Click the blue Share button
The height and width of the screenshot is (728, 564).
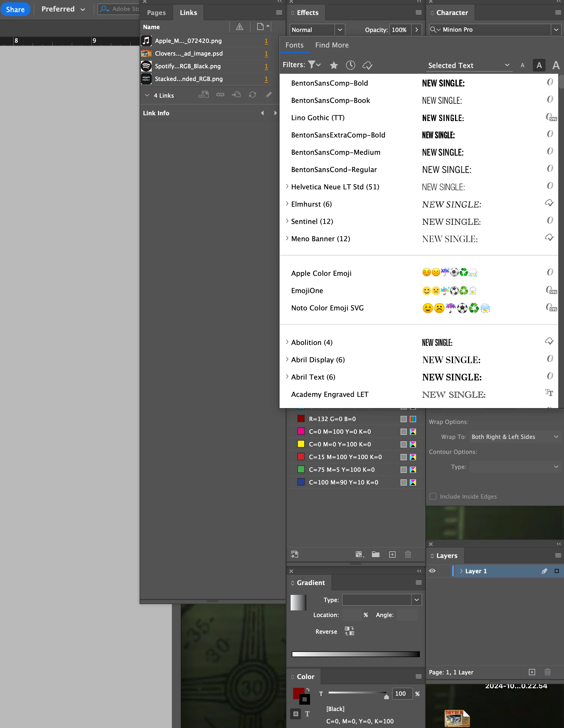pyautogui.click(x=15, y=9)
